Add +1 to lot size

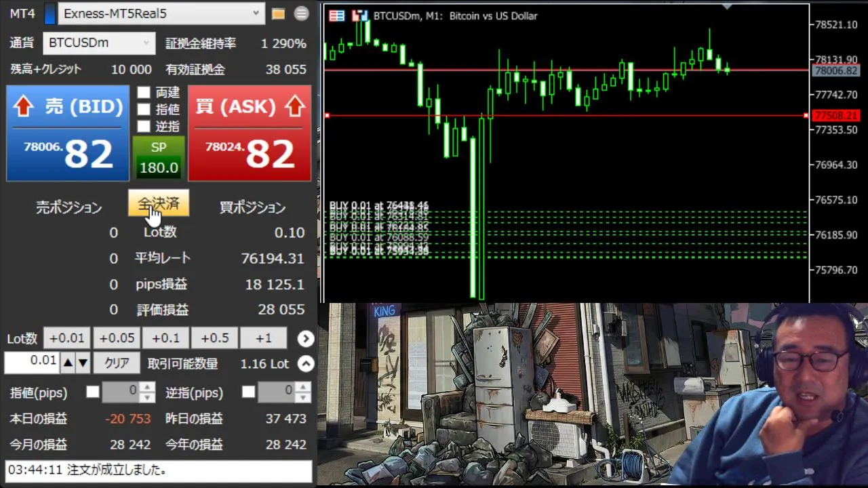(264, 338)
